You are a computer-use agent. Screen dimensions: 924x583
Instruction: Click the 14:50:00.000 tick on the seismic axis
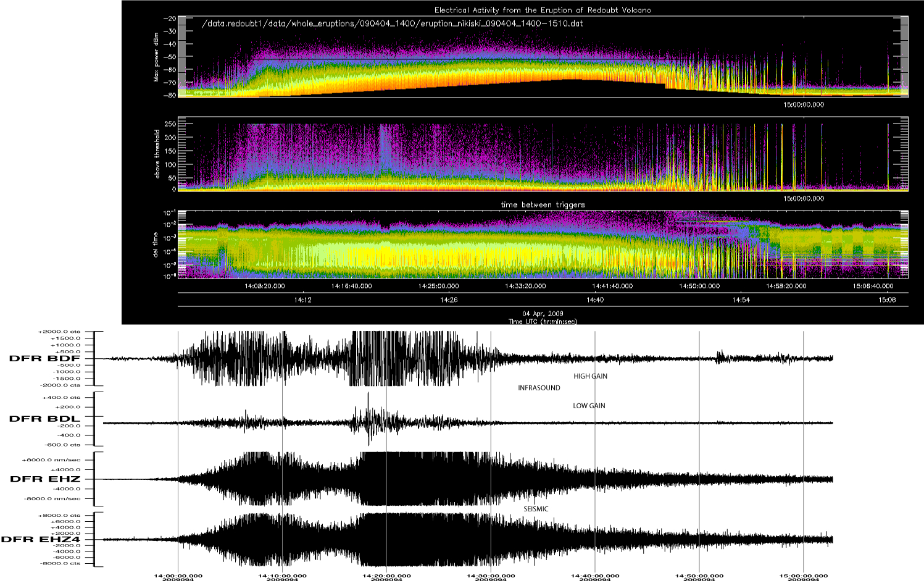click(x=699, y=576)
